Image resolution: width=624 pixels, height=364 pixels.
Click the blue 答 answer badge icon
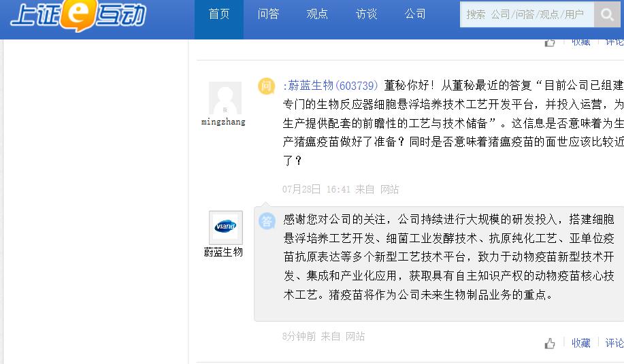coord(267,221)
